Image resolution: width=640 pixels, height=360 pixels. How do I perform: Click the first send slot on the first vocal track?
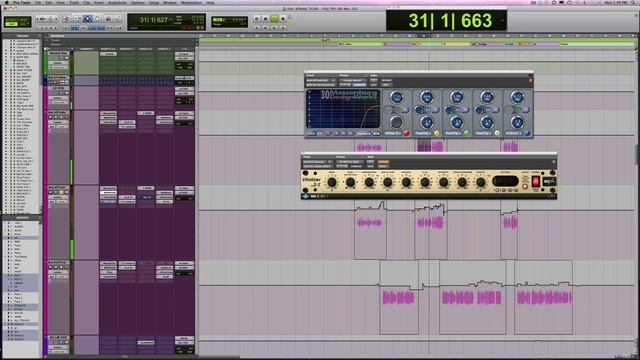(x=146, y=113)
